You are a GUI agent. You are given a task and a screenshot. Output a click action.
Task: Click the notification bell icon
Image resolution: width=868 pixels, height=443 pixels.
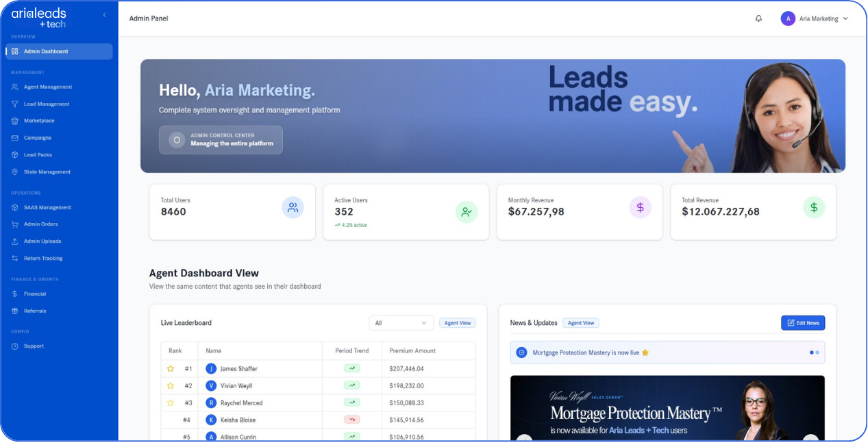758,19
